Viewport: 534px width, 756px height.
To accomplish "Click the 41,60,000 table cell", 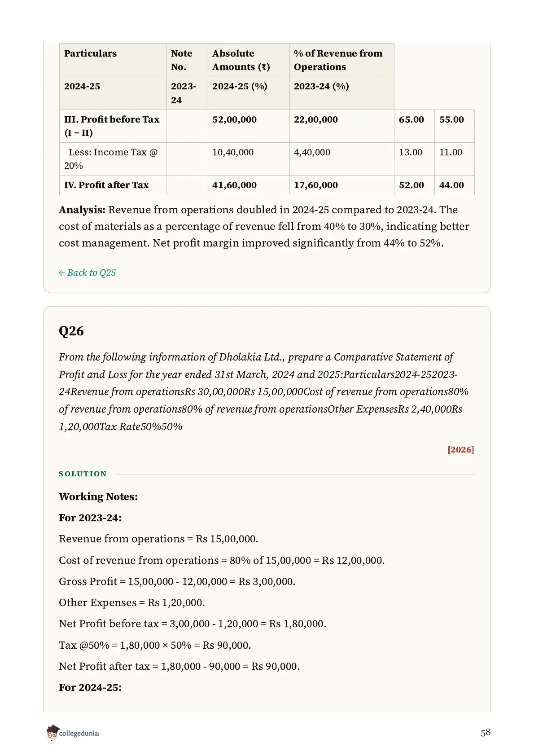I will 234,185.
